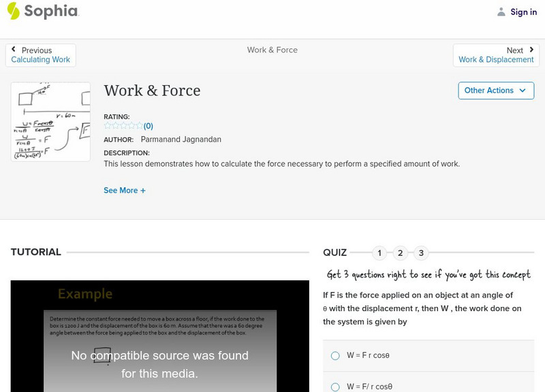Click the tutorial video player area
The height and width of the screenshot is (392, 545).
tap(160, 336)
